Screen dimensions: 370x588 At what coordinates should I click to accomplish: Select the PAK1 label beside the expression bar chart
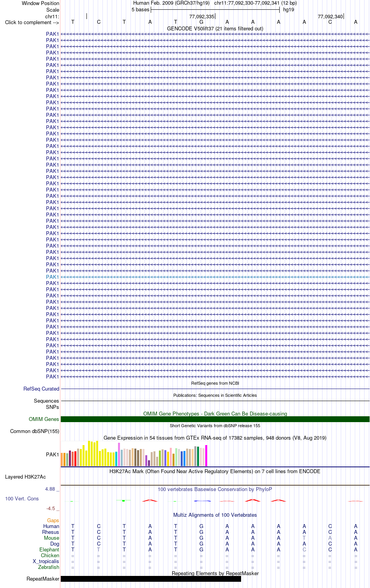coord(53,454)
